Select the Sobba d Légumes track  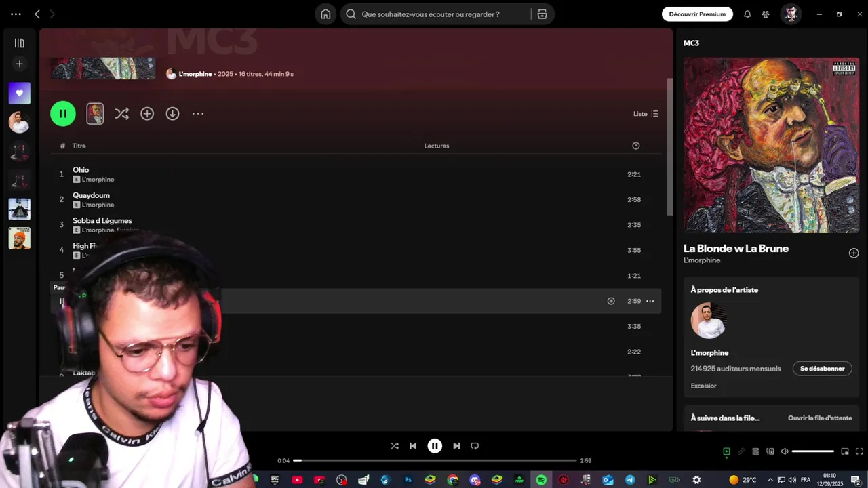(x=102, y=220)
